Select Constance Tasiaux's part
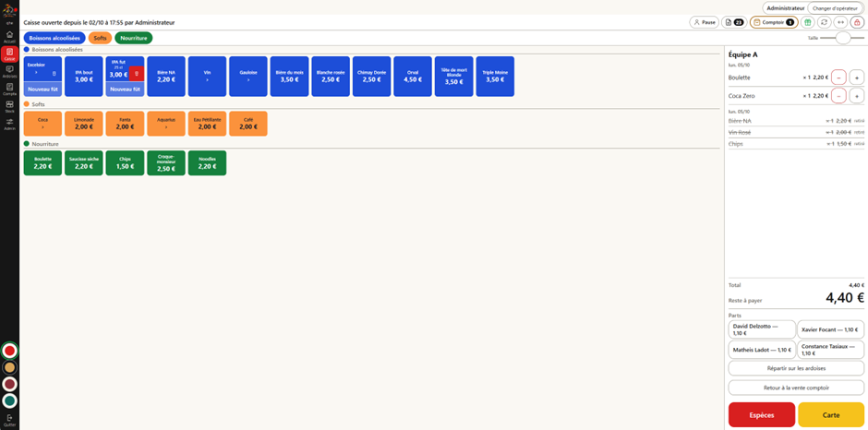Image resolution: width=868 pixels, height=430 pixels. 831,350
